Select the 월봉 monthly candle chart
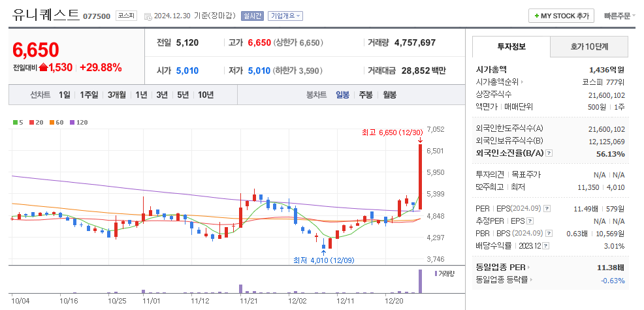Viewport: 644px width, 310px height. pos(389,95)
